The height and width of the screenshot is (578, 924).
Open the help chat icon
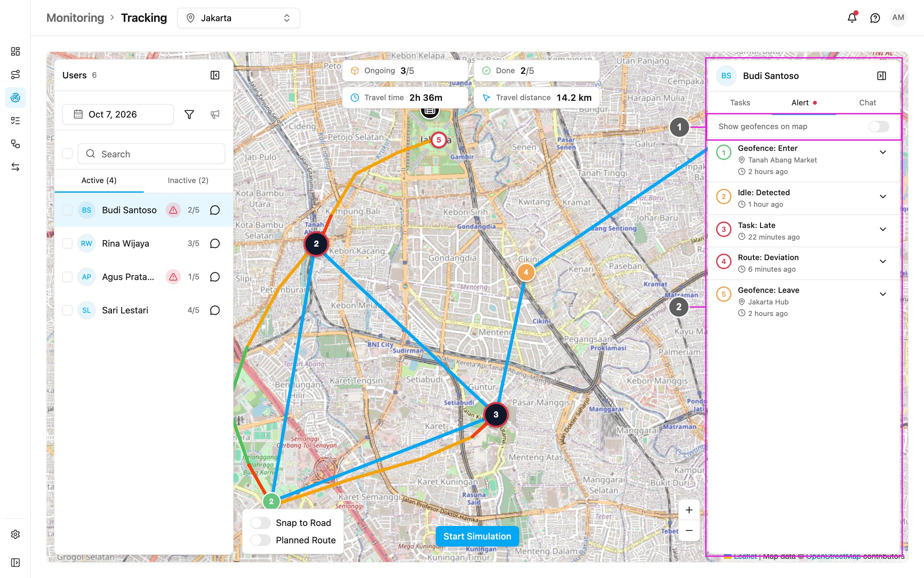tap(875, 18)
